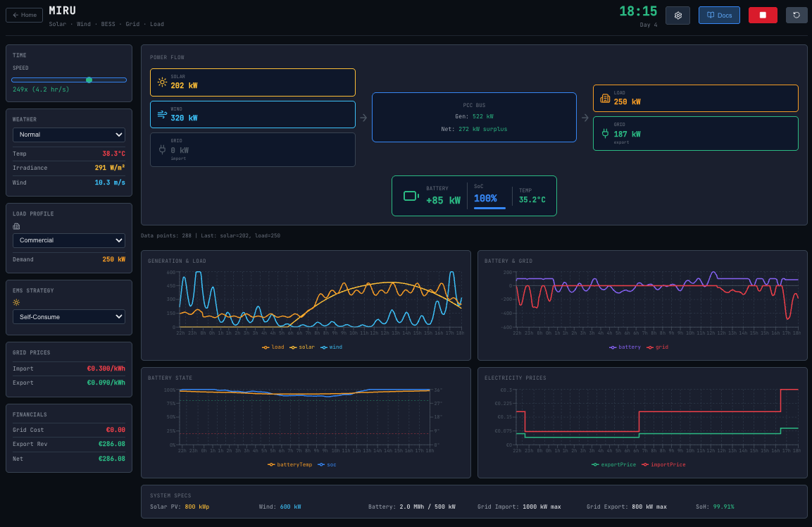Toggle the soc legend item in Battery State

327,464
